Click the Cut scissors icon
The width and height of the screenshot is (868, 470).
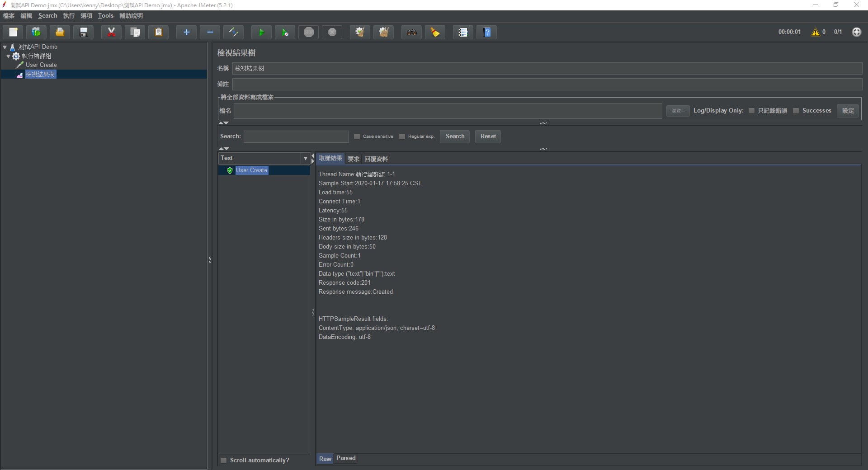point(111,32)
